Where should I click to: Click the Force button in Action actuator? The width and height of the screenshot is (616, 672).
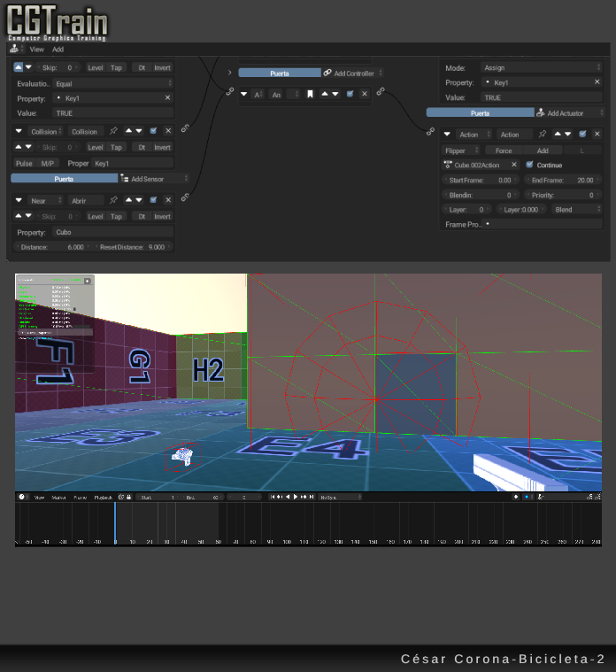503,151
